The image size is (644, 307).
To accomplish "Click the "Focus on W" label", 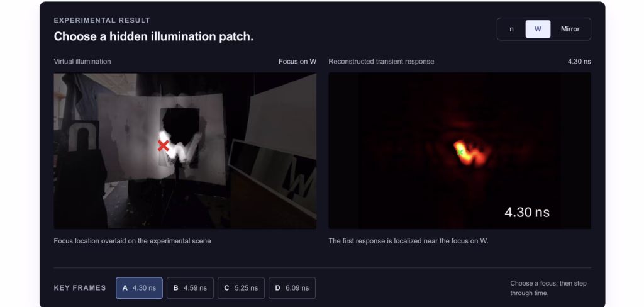I will [x=297, y=61].
